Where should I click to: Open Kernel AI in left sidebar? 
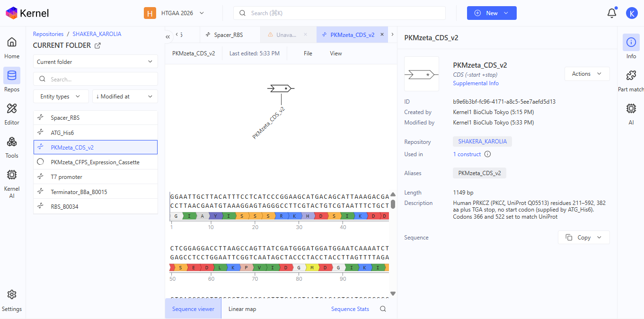[x=12, y=183]
